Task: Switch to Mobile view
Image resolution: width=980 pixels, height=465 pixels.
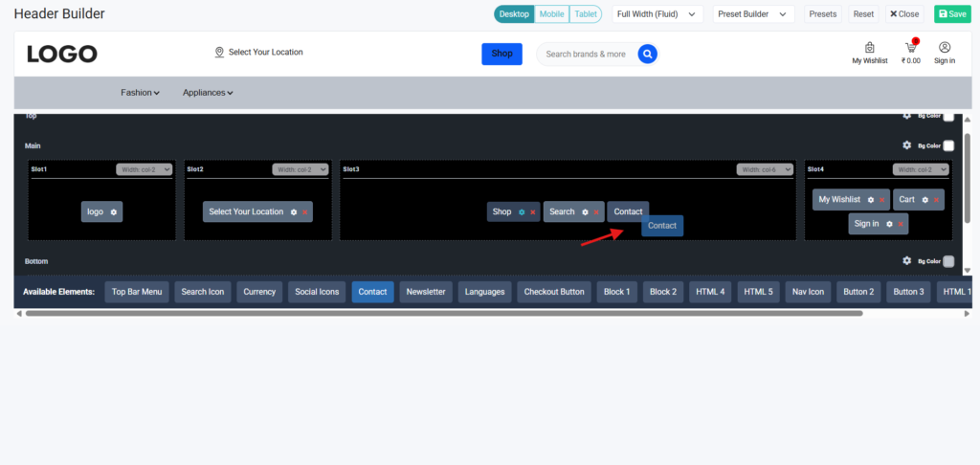Action: (x=552, y=13)
